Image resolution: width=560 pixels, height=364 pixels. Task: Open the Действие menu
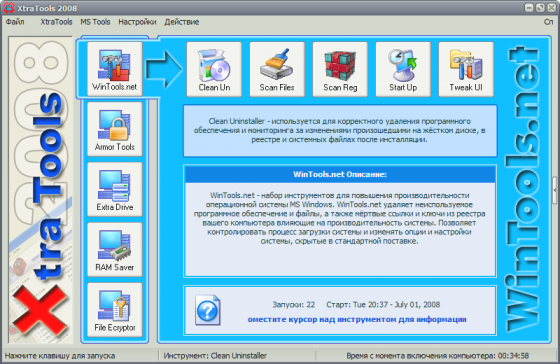pos(181,22)
